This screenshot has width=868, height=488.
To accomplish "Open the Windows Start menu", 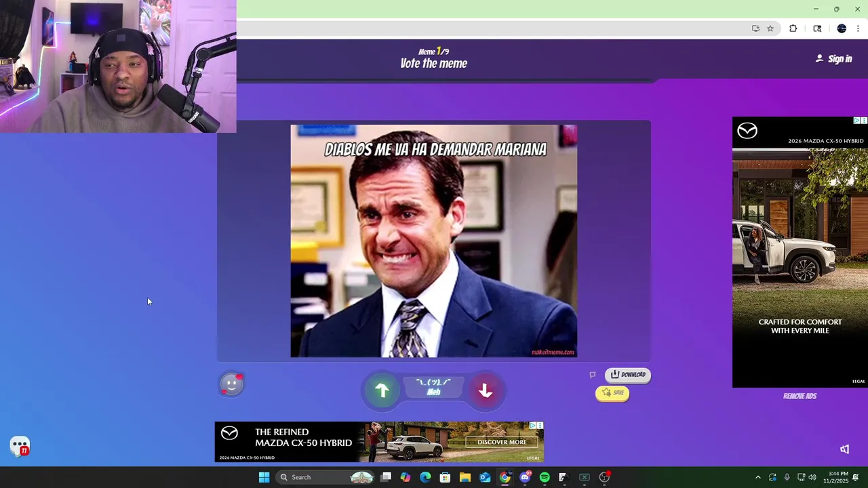I will [x=264, y=477].
